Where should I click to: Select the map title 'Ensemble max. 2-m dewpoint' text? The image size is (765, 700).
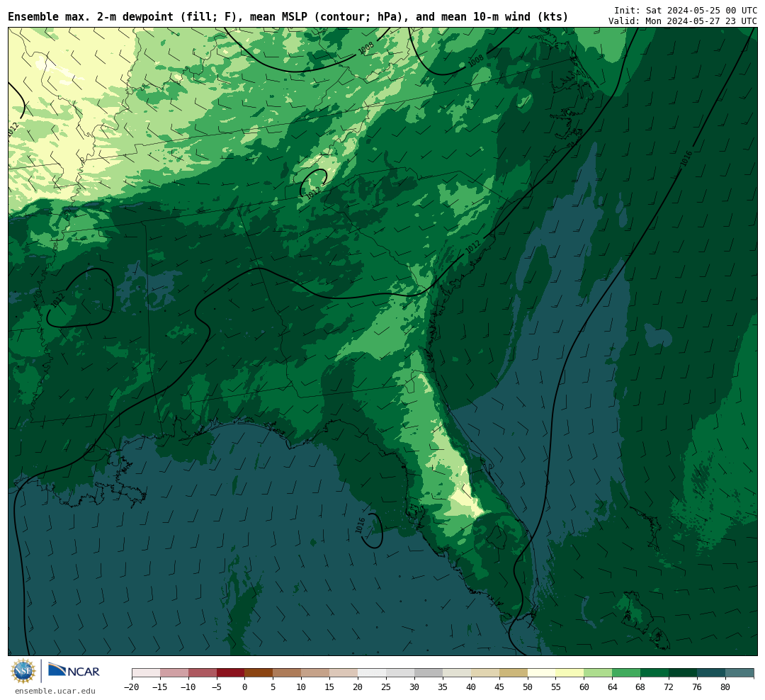click(91, 17)
